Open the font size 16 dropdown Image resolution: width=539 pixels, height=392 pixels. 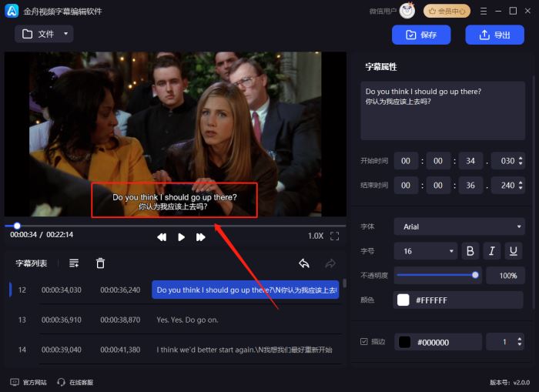pos(426,251)
